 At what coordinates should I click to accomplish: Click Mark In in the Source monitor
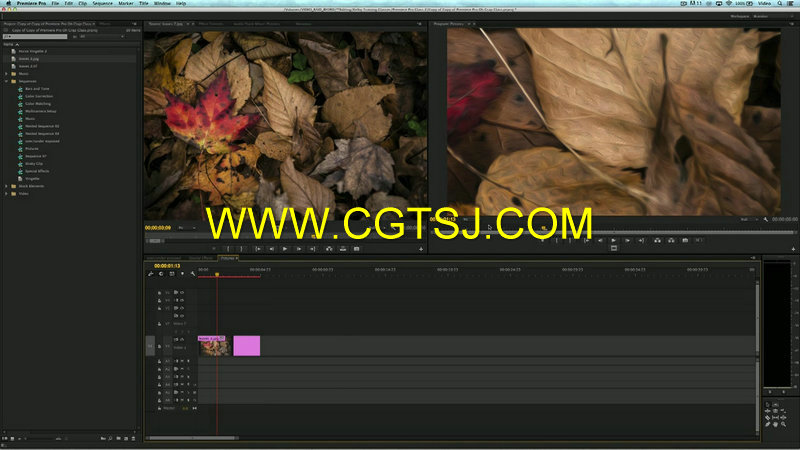pos(228,249)
